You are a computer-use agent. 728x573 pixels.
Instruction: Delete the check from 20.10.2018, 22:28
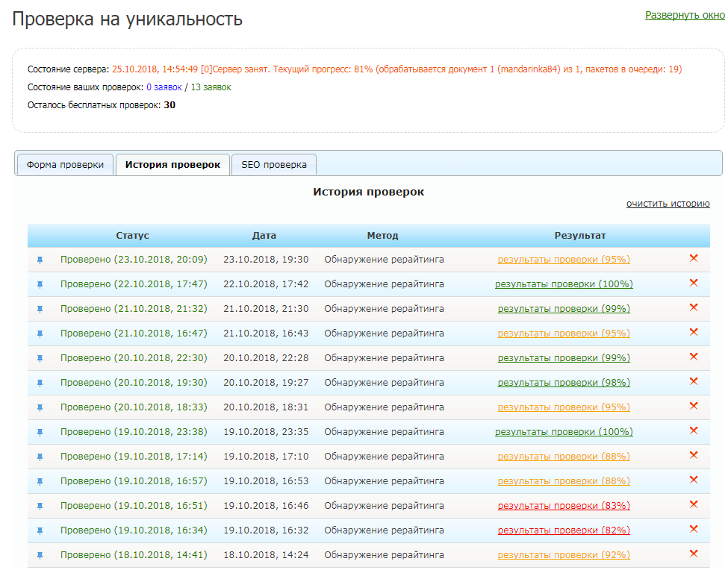694,357
